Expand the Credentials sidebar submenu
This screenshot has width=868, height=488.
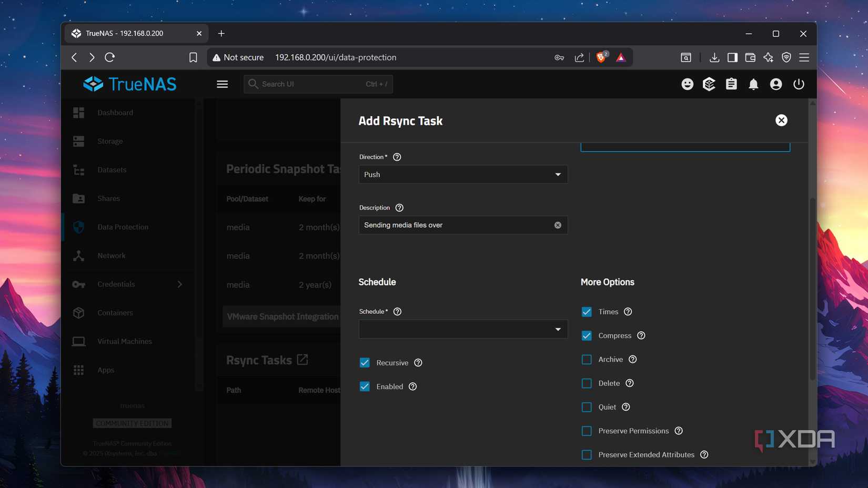180,284
